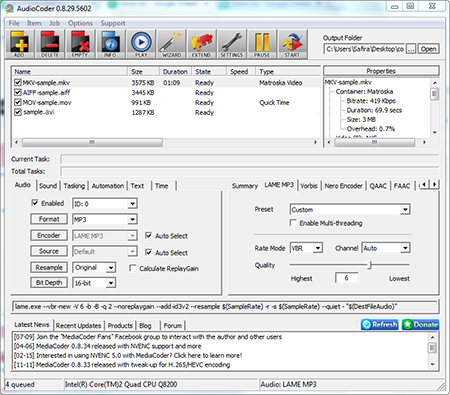The height and width of the screenshot is (395, 450).
Task: Click the Open output folder button
Action: point(428,49)
